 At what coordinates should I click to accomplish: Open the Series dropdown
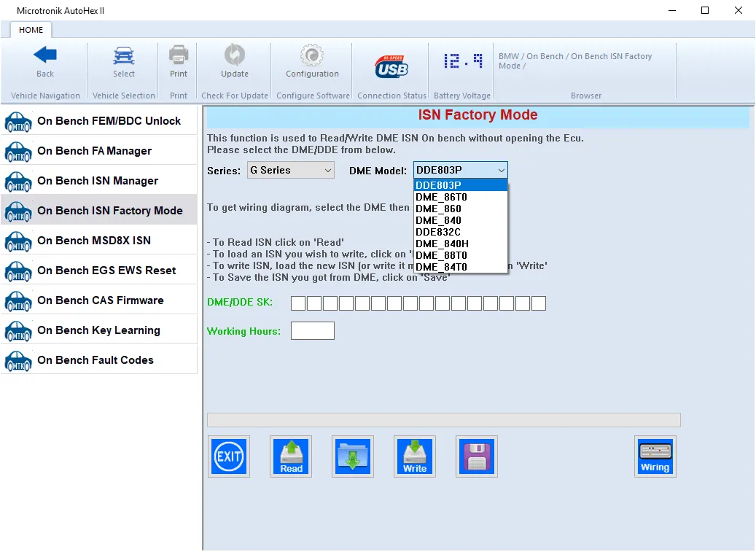[x=291, y=170]
